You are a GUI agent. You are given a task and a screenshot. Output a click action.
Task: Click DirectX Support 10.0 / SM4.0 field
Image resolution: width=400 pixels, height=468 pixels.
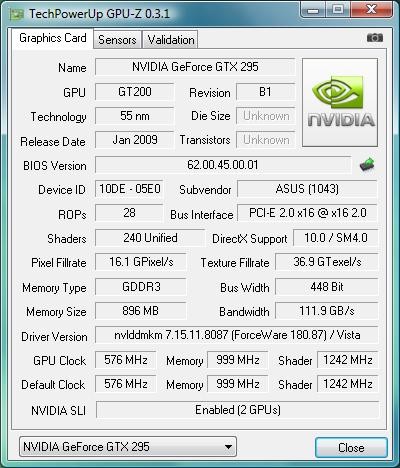[336, 238]
